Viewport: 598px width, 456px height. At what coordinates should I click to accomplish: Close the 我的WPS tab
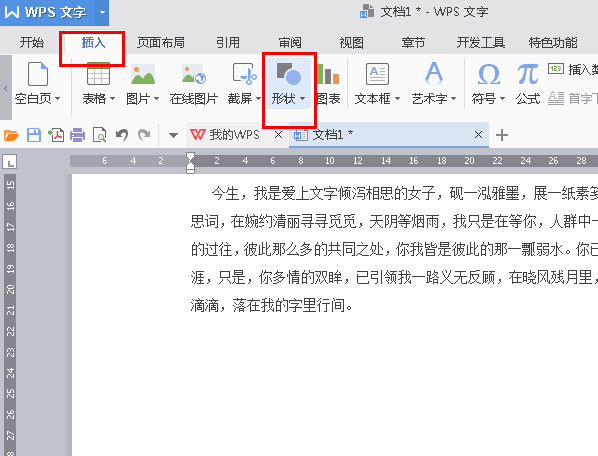click(278, 135)
